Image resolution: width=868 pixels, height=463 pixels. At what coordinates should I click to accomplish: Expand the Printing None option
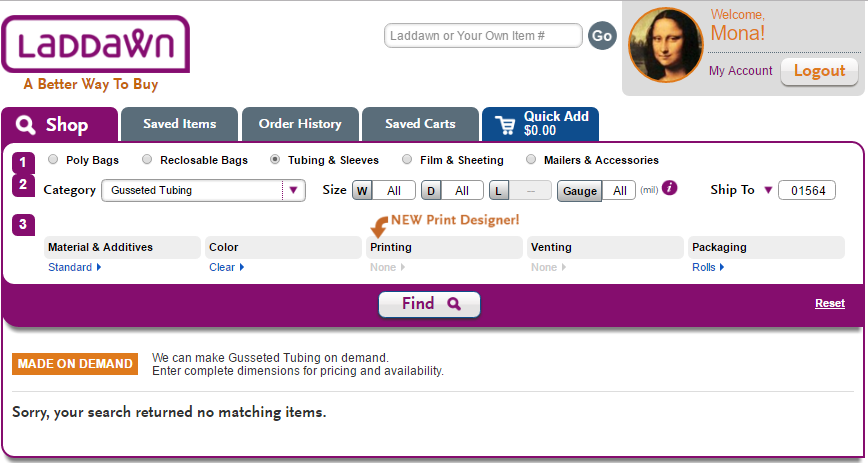tap(388, 267)
